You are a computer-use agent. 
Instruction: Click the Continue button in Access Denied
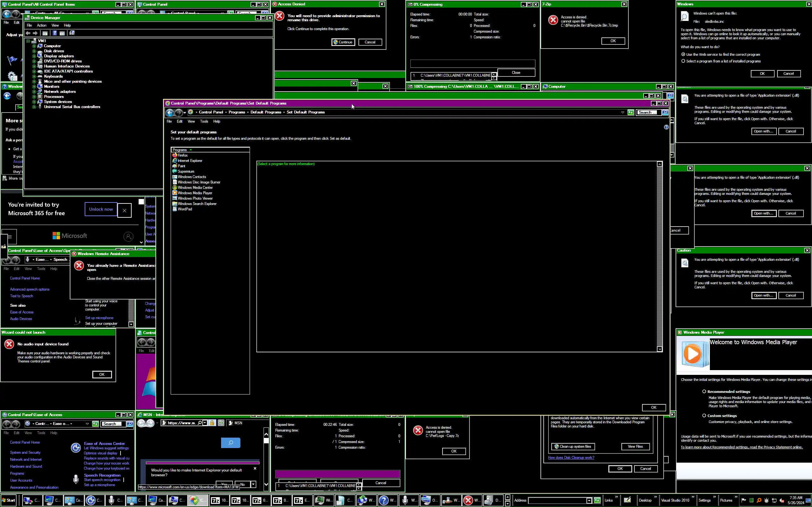(x=343, y=42)
